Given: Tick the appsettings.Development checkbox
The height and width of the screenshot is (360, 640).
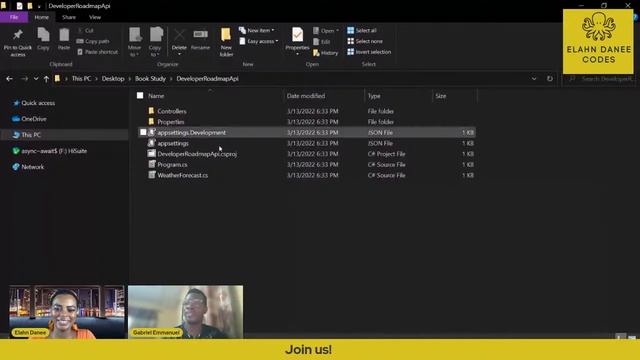Looking at the screenshot, I should point(143,132).
